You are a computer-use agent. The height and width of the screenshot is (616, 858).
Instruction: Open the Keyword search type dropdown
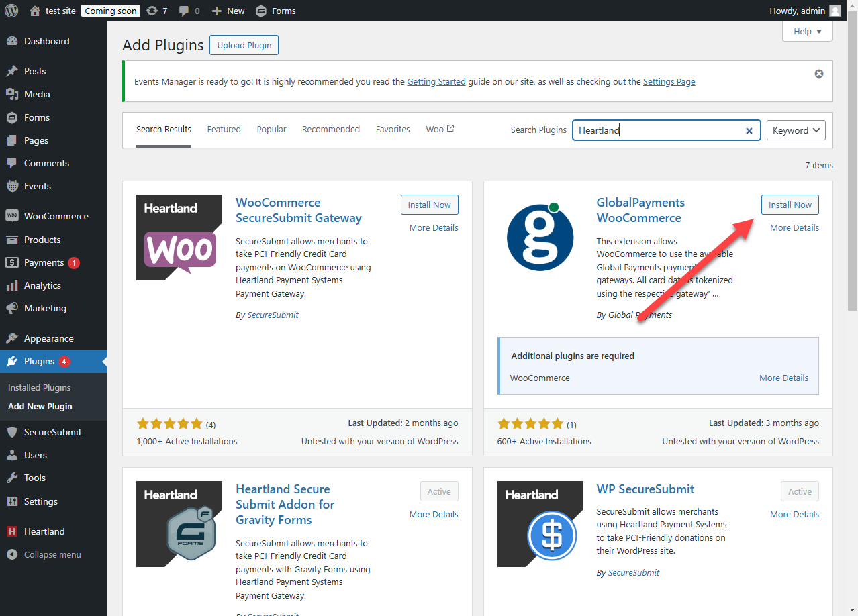796,130
